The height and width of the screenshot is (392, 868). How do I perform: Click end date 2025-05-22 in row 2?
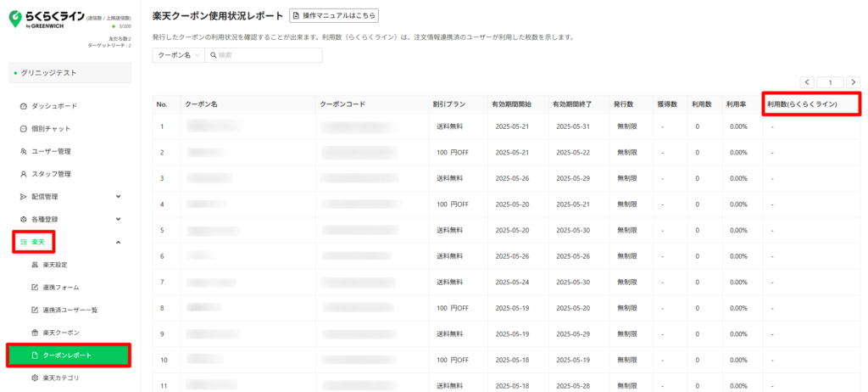coord(573,153)
